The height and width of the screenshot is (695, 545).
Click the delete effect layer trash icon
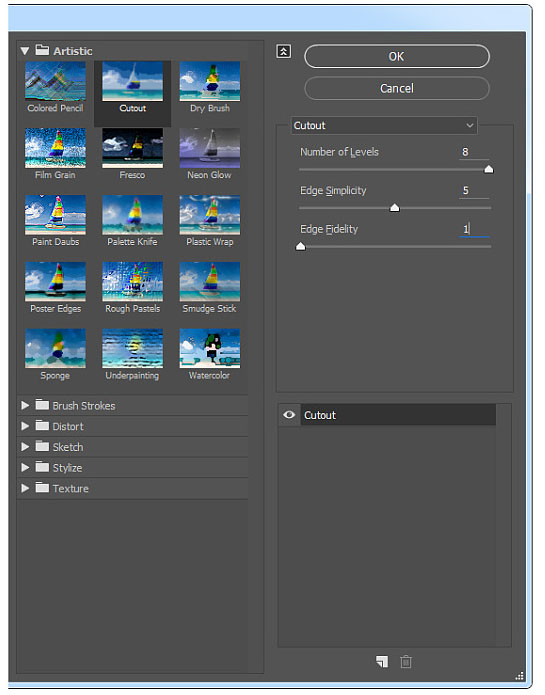(x=406, y=661)
